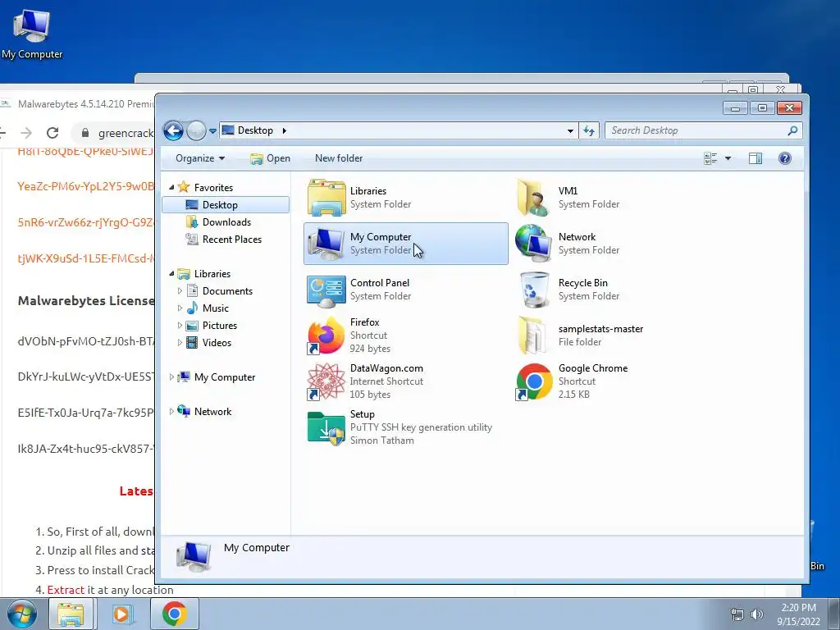Select the Setup PuTTY installer file
840x630 pixels.
tap(399, 427)
